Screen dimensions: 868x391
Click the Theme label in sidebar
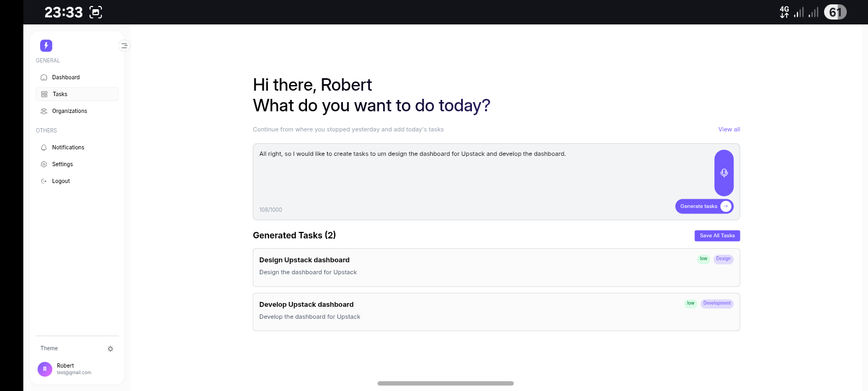[49, 349]
